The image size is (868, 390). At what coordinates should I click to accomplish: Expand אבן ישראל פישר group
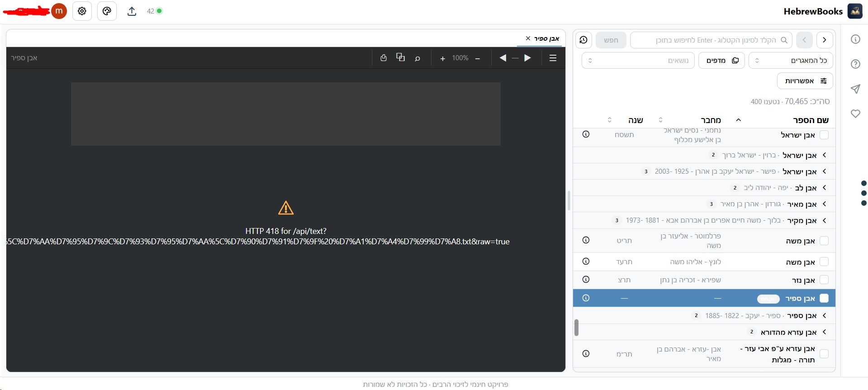tap(824, 171)
